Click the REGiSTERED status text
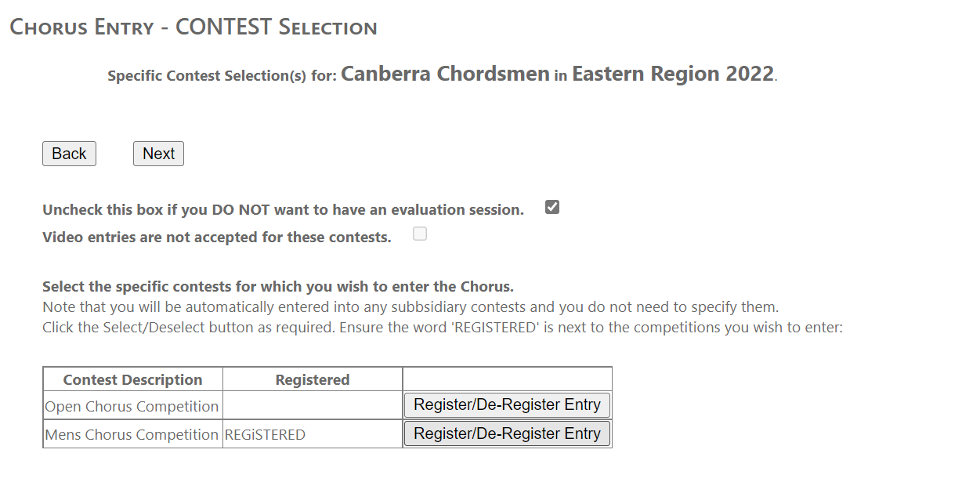Screen dimensions: 980x504 click(x=265, y=435)
